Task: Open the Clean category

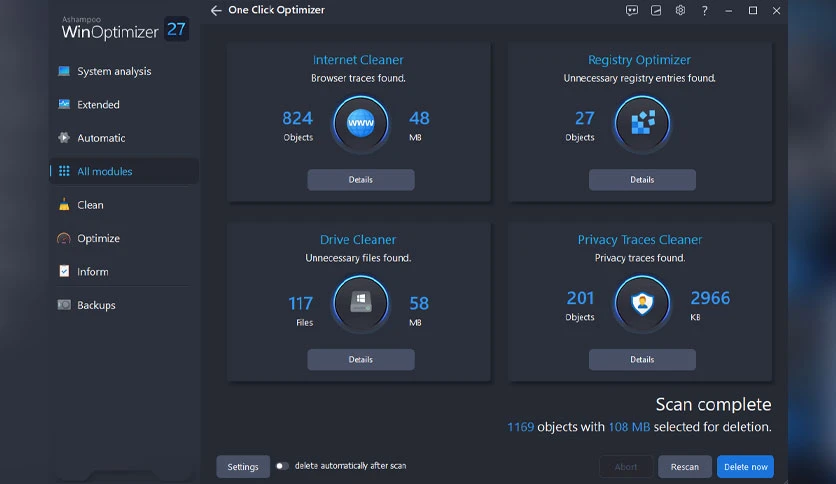Action: tap(124, 205)
